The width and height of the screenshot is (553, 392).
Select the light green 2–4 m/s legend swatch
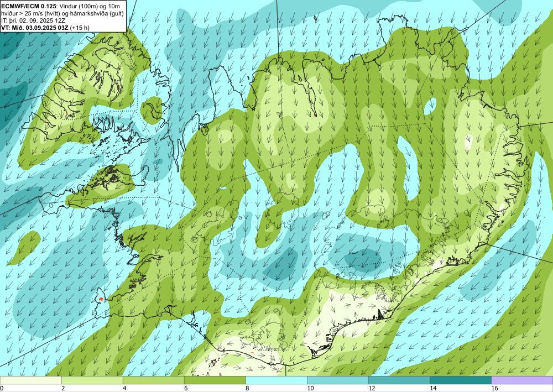[92, 380]
